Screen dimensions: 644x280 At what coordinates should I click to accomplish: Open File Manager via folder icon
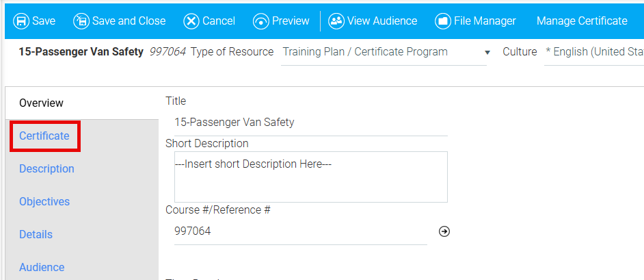tap(443, 21)
